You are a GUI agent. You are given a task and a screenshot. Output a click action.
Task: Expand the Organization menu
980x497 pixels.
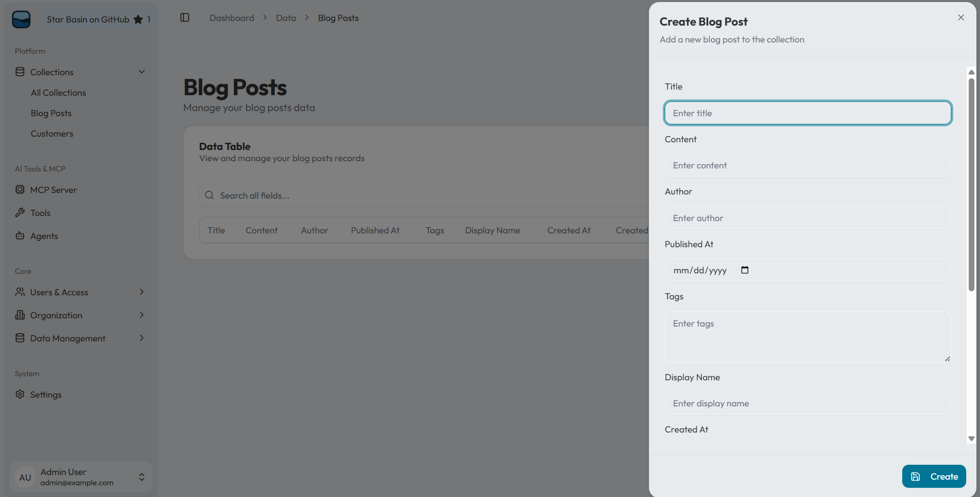(142, 315)
